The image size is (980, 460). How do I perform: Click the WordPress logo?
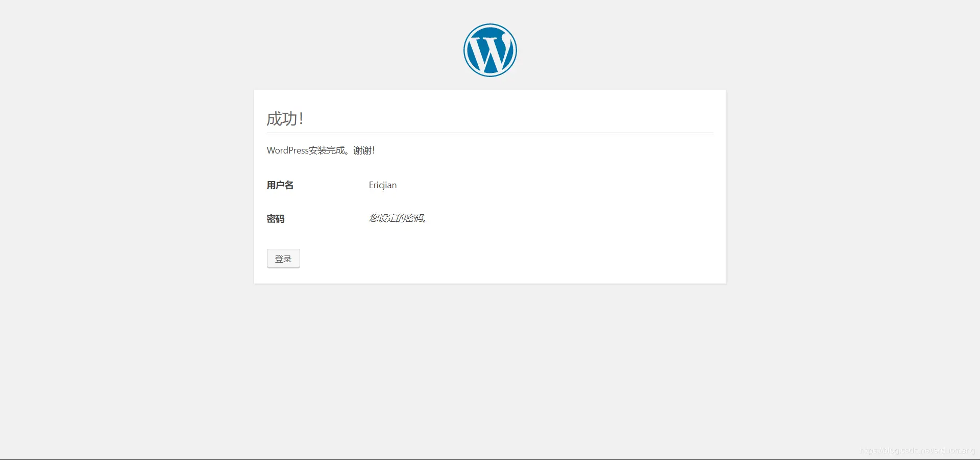pos(490,50)
